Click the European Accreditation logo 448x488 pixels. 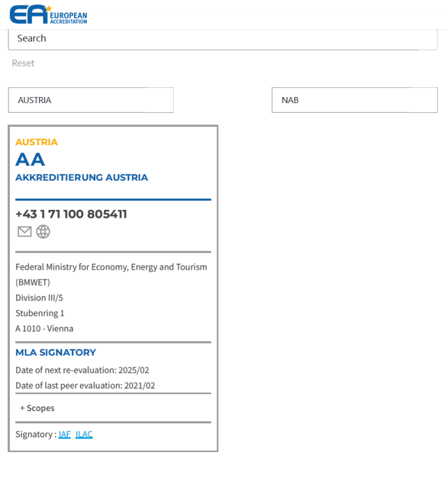(x=48, y=15)
